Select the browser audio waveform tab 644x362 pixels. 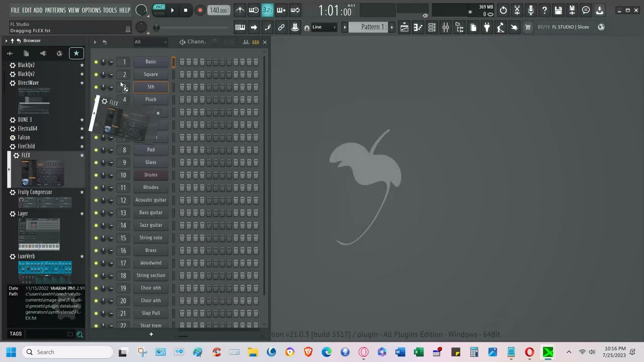pos(10,53)
